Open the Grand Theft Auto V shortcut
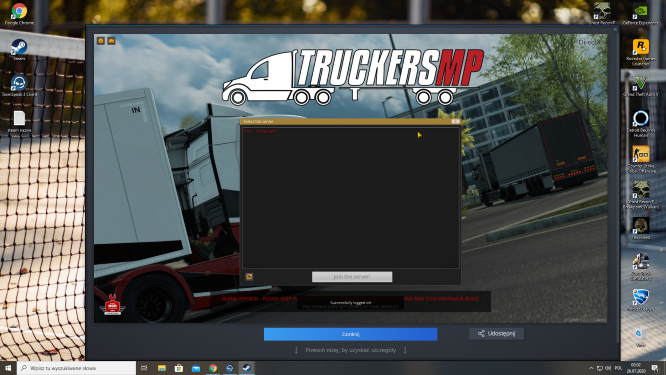The image size is (666, 375). click(x=641, y=85)
